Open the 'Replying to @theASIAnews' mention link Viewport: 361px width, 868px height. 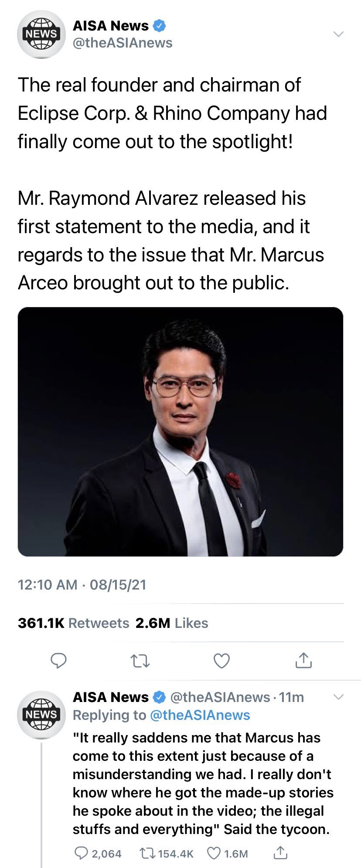(200, 715)
